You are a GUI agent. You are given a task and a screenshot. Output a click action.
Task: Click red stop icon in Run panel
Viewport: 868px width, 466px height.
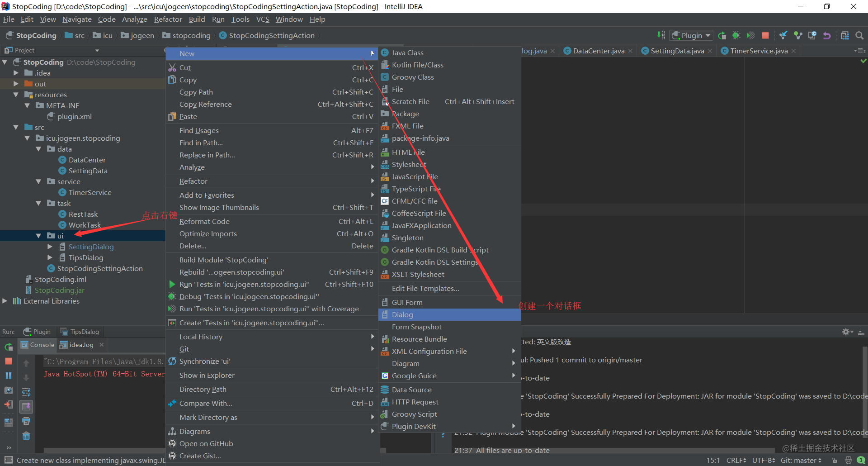pyautogui.click(x=9, y=361)
